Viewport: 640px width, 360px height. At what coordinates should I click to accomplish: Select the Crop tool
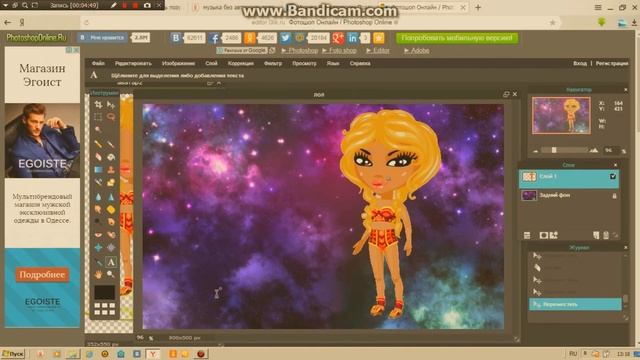click(x=98, y=105)
